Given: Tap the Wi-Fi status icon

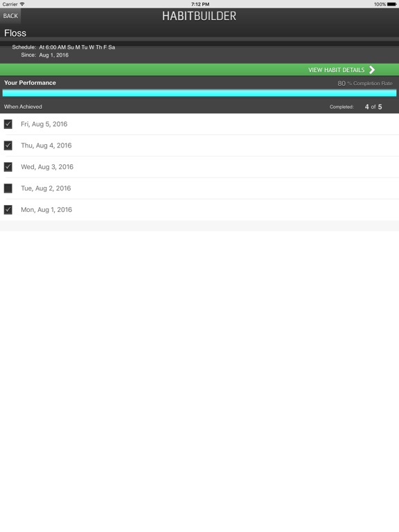Looking at the screenshot, I should click(x=22, y=4).
